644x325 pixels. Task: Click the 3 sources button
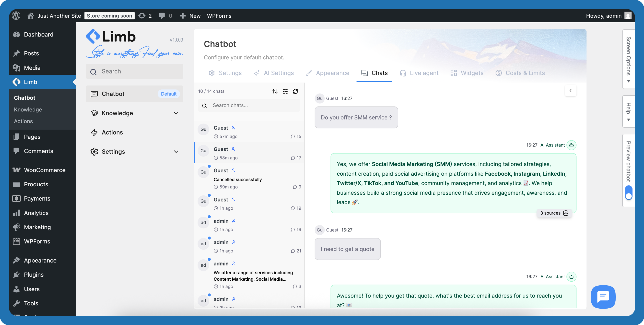554,213
